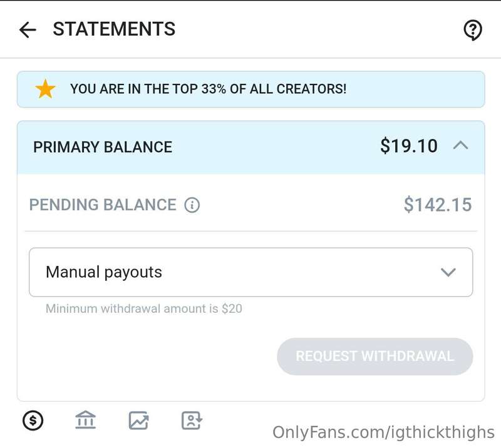Viewport: 501px width, 448px height.
Task: Open the chart statistics icon
Action: coord(138,420)
